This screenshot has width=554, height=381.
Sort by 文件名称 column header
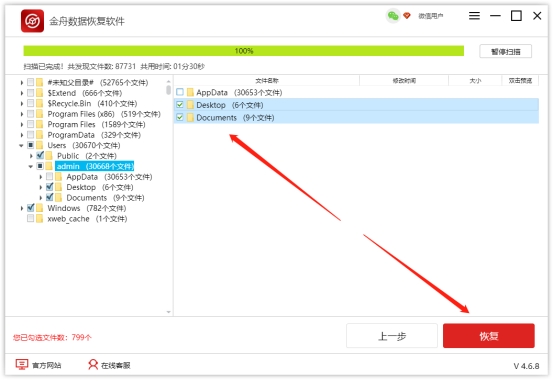coord(267,81)
